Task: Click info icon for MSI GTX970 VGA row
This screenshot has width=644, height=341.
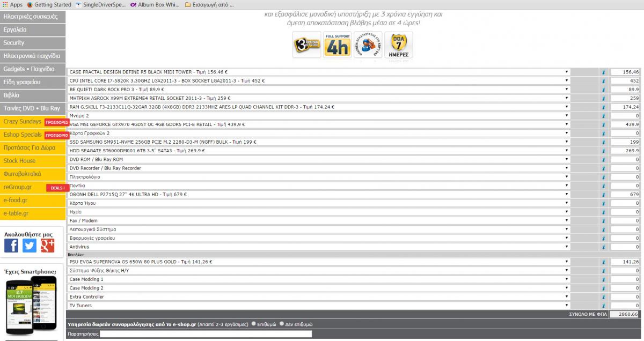Action: 603,124
